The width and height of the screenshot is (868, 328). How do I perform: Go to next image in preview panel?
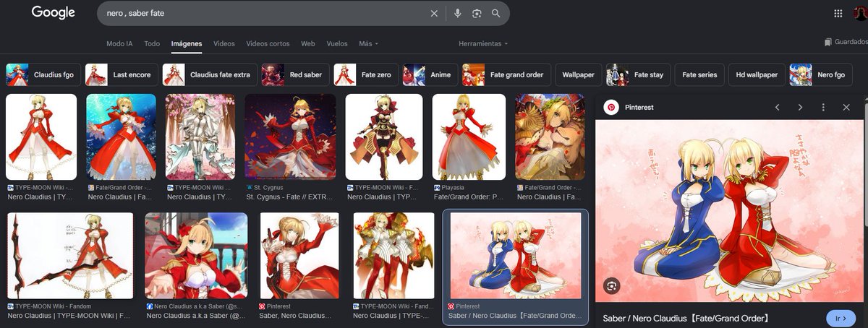pyautogui.click(x=800, y=107)
